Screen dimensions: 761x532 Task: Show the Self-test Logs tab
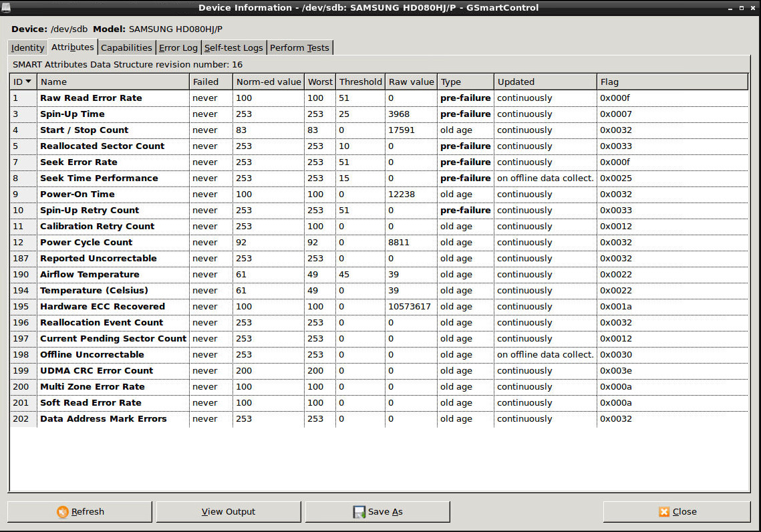click(233, 47)
